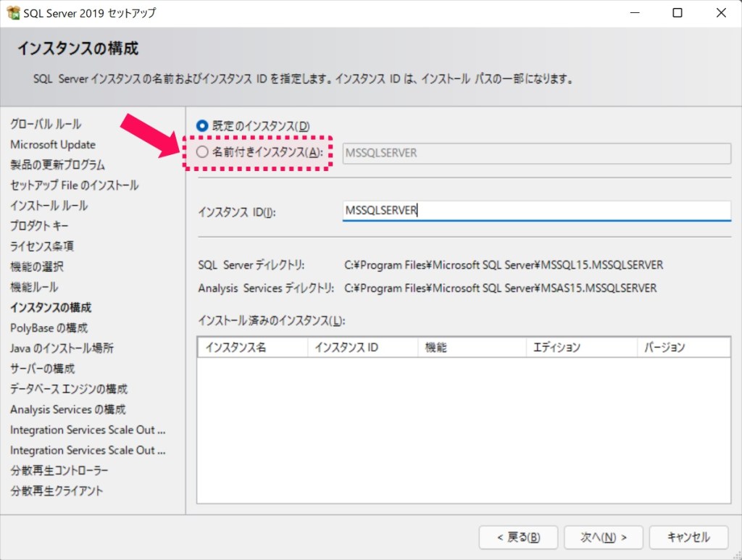Select Java のインストール場所 step

(x=62, y=348)
